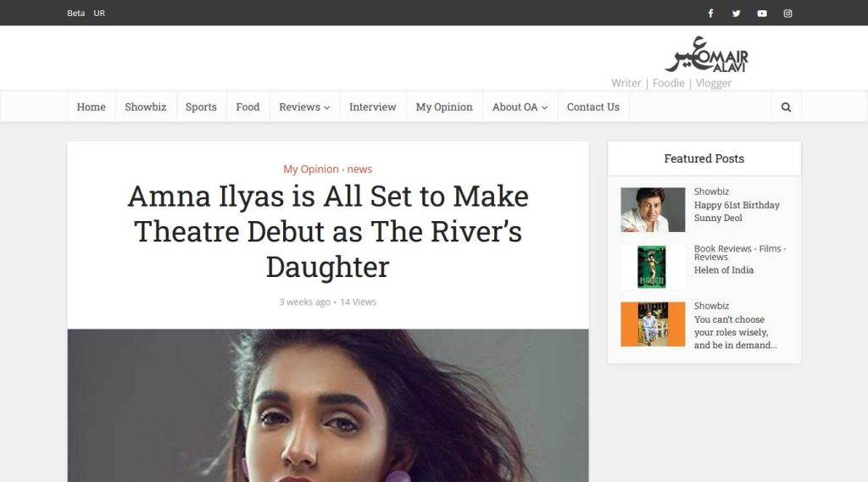This screenshot has height=482, width=868.
Task: Open the YouTube social icon
Action: coord(762,14)
